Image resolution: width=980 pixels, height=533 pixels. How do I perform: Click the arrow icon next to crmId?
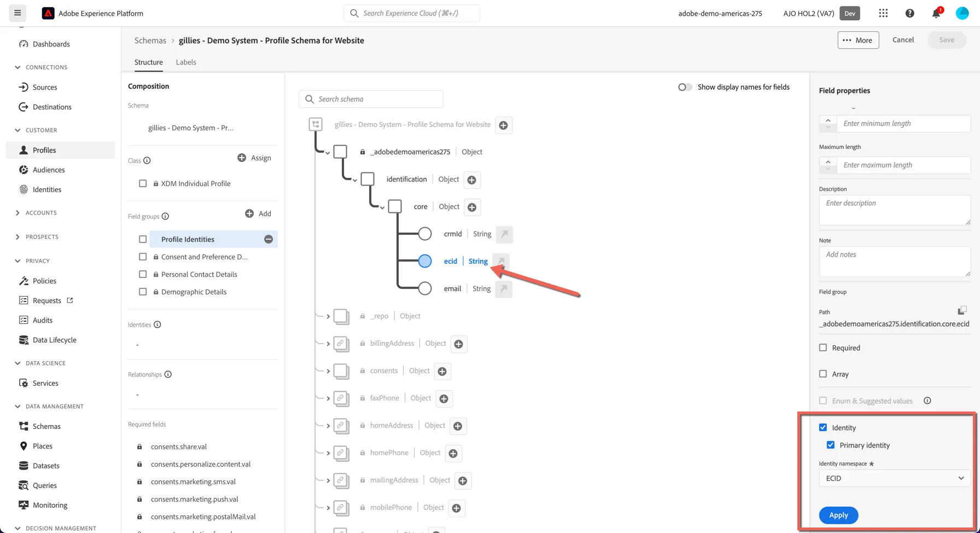click(x=504, y=234)
